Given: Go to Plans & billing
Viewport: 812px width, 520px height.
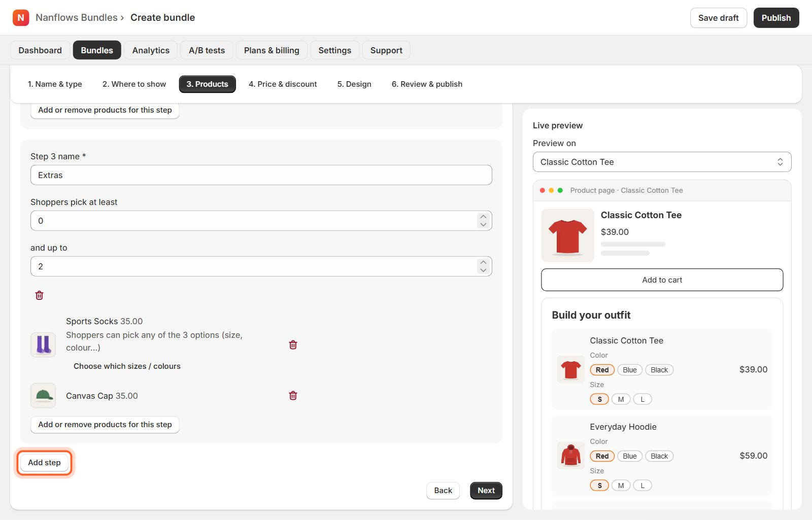Looking at the screenshot, I should coord(272,50).
